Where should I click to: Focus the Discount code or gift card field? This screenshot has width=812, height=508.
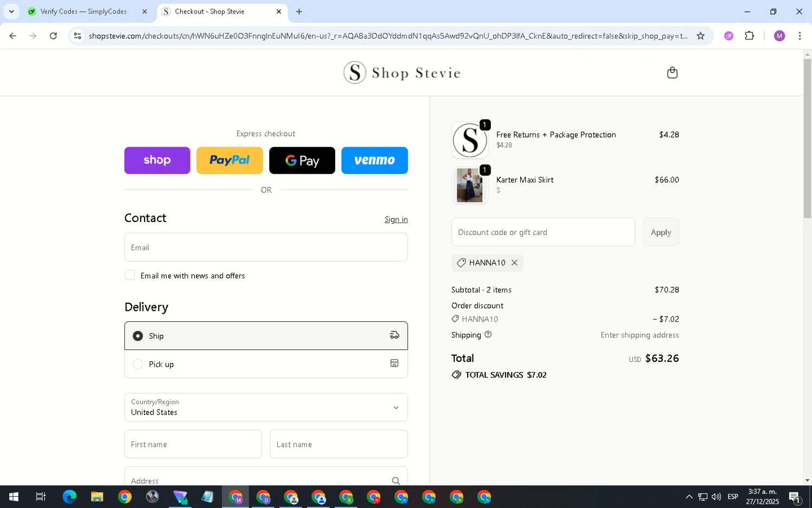click(543, 232)
